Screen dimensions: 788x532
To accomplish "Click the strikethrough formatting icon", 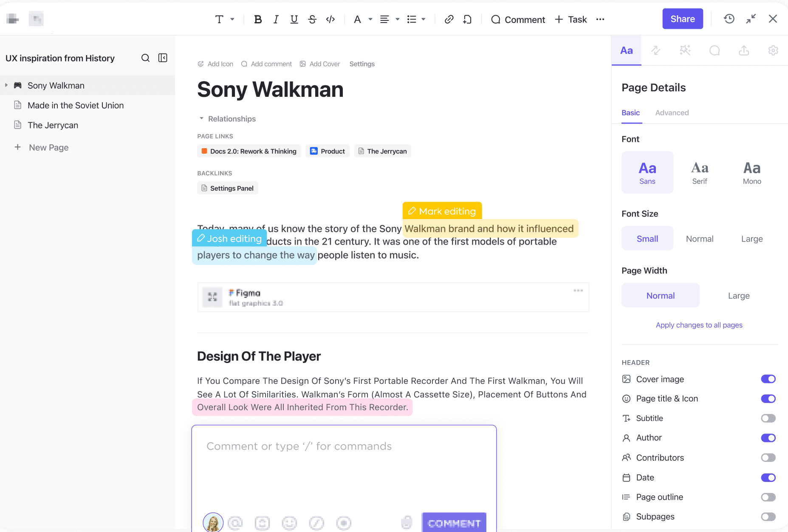I will 312,20.
